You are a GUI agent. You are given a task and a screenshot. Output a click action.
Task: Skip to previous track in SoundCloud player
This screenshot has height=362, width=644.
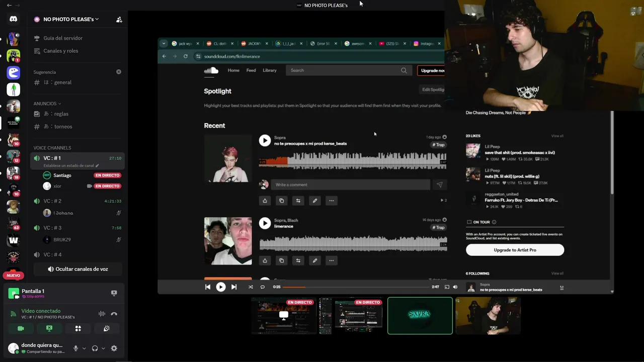tap(208, 287)
